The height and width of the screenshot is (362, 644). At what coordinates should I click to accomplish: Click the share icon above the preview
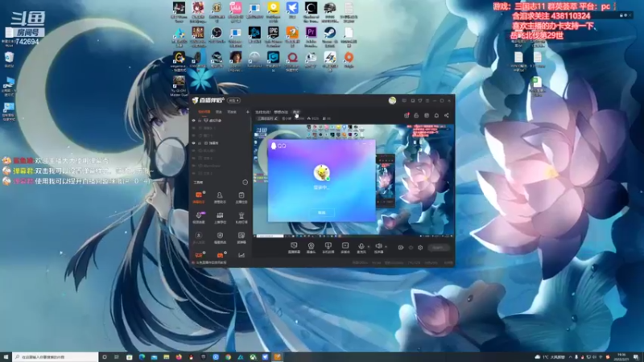click(x=447, y=116)
